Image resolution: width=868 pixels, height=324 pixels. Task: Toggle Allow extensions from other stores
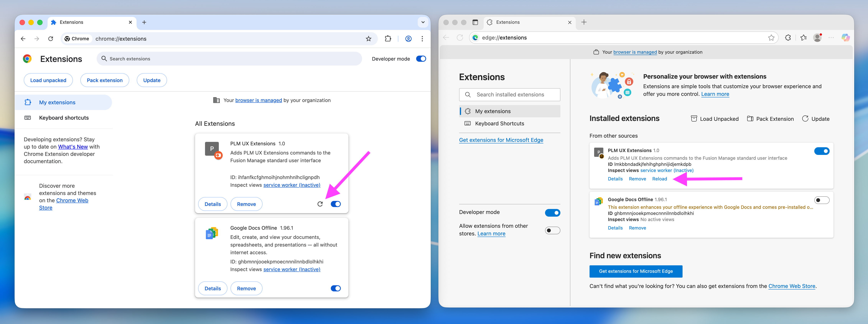click(552, 230)
